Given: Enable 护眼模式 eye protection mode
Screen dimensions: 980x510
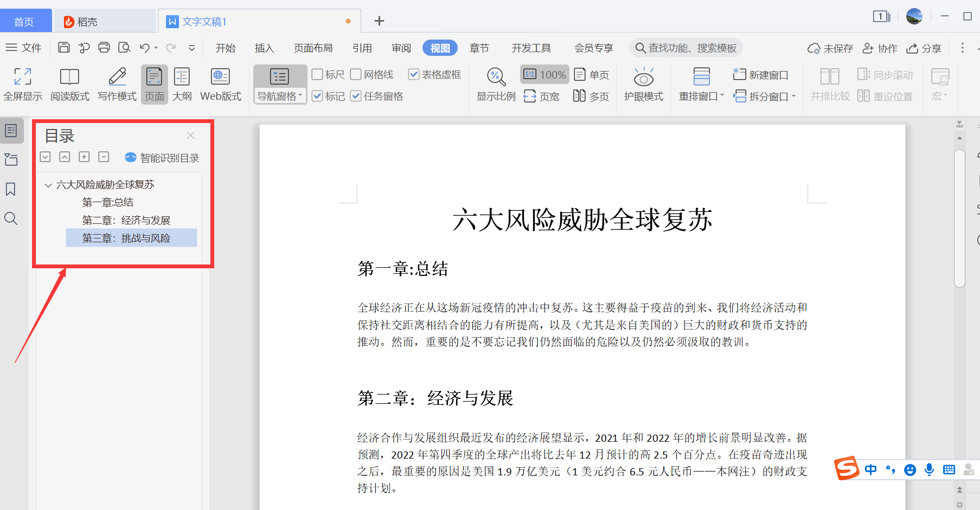Looking at the screenshot, I should (x=643, y=84).
